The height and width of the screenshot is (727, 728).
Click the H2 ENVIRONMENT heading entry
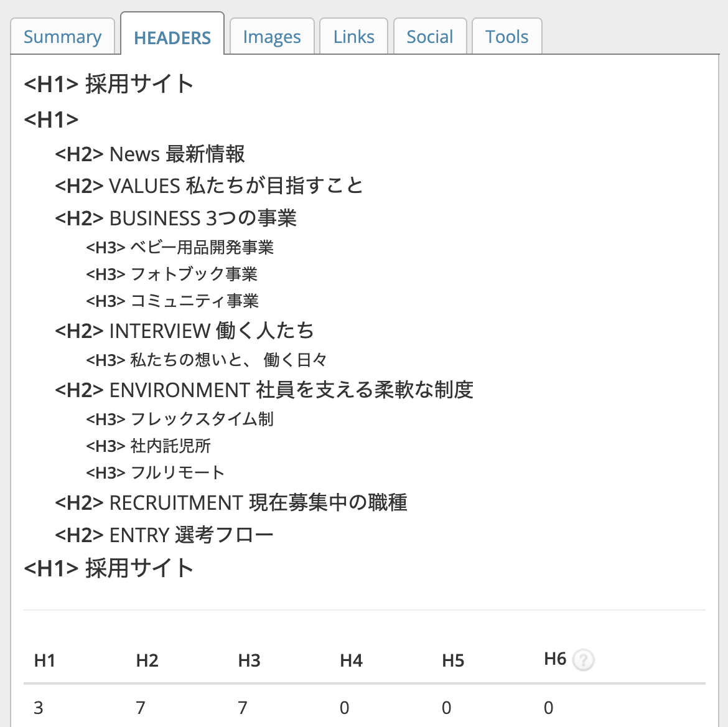click(264, 390)
